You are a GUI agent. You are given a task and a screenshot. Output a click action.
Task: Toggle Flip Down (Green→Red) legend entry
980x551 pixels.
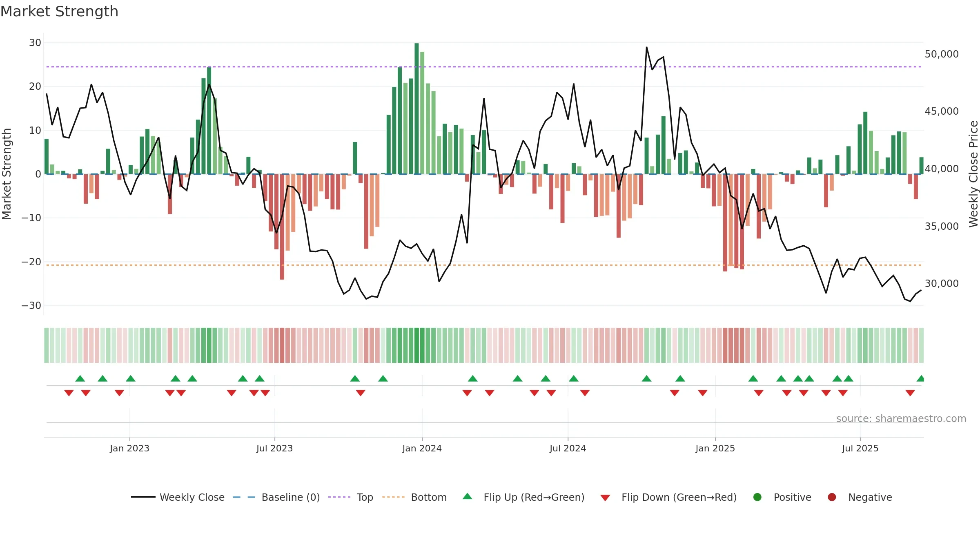(668, 497)
